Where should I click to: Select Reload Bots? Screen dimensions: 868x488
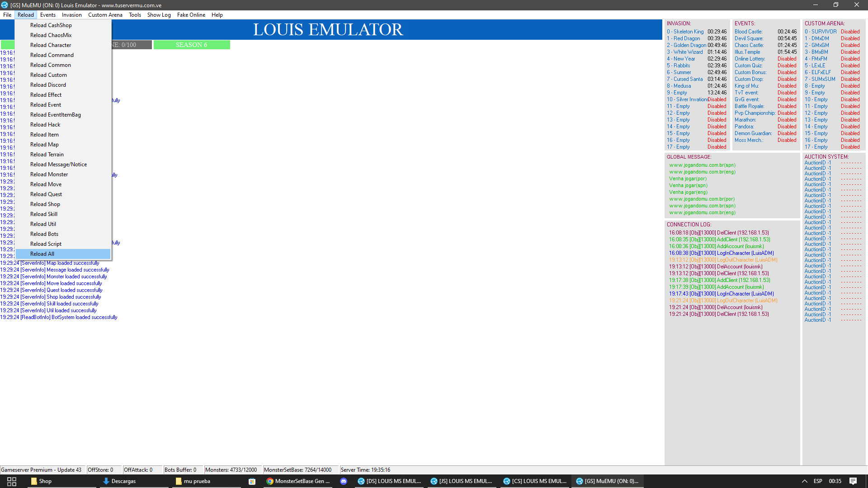pos(63,234)
